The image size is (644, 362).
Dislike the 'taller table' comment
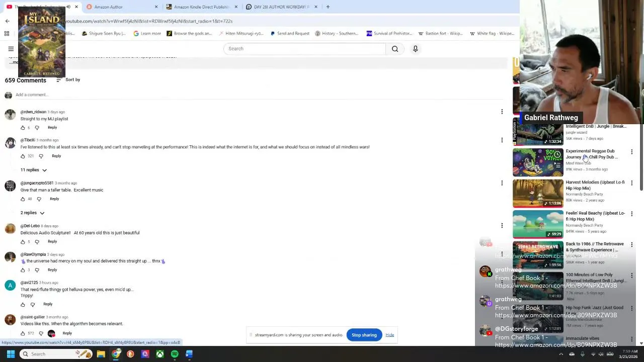coord(39,199)
